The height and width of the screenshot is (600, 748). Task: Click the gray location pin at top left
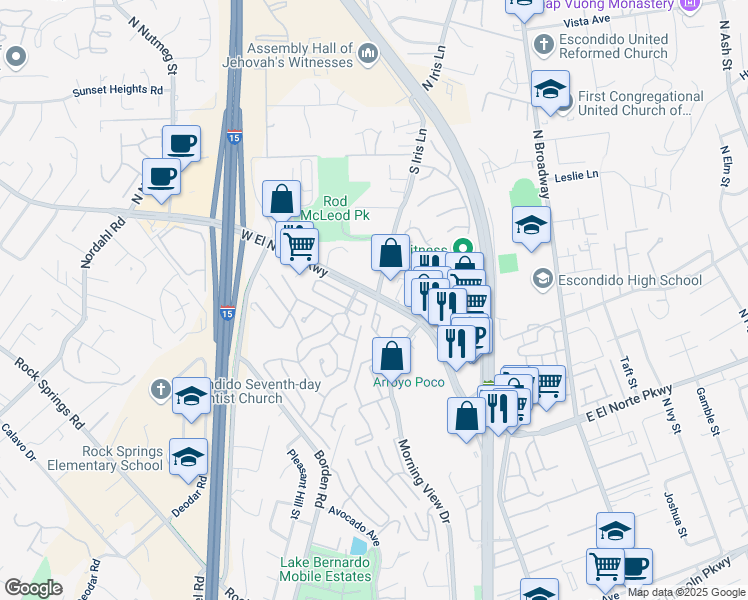[16, 57]
